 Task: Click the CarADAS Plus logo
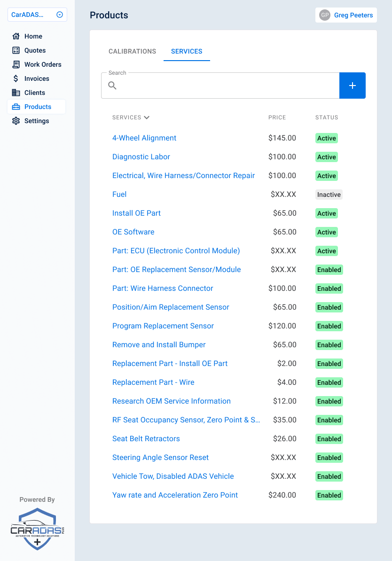pos(37,529)
